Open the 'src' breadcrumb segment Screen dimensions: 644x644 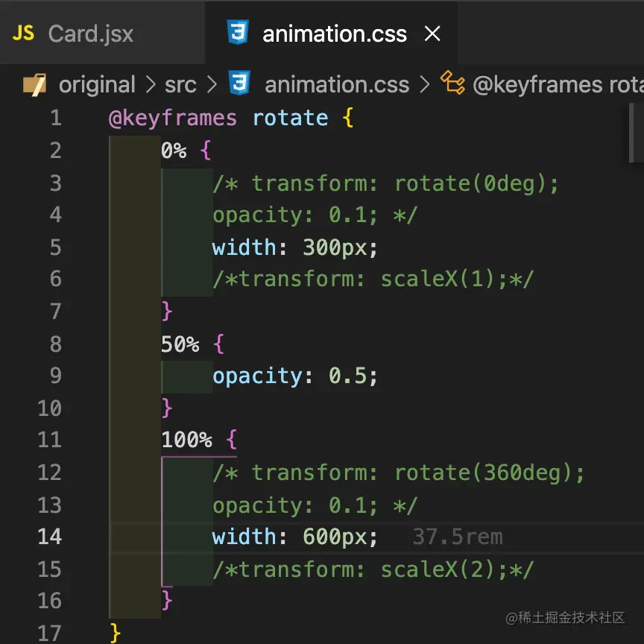click(x=180, y=84)
